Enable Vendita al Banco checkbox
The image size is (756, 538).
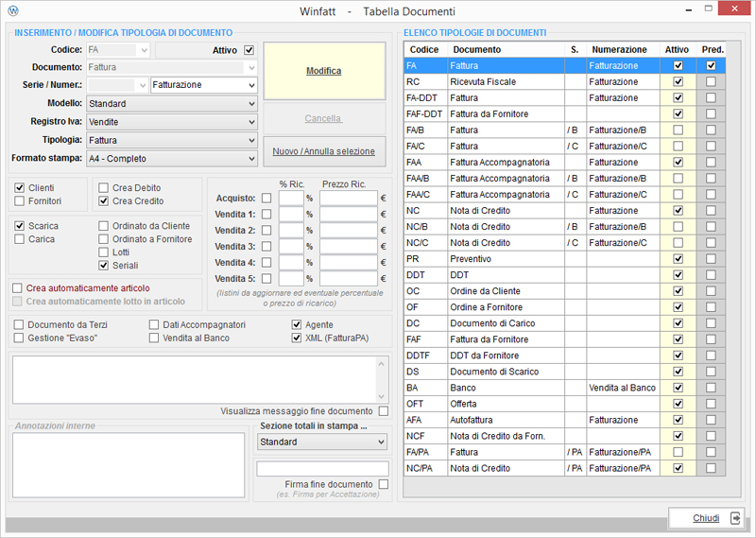click(154, 338)
